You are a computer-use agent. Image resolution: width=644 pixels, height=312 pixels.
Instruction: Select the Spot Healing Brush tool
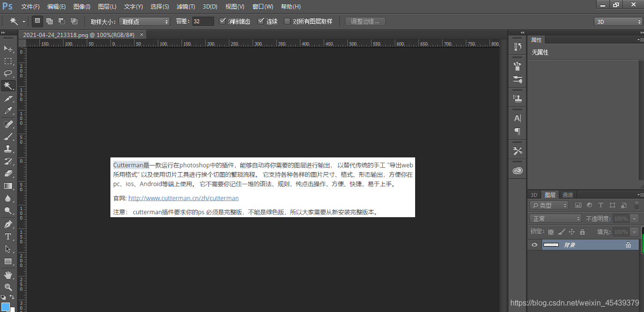8,124
